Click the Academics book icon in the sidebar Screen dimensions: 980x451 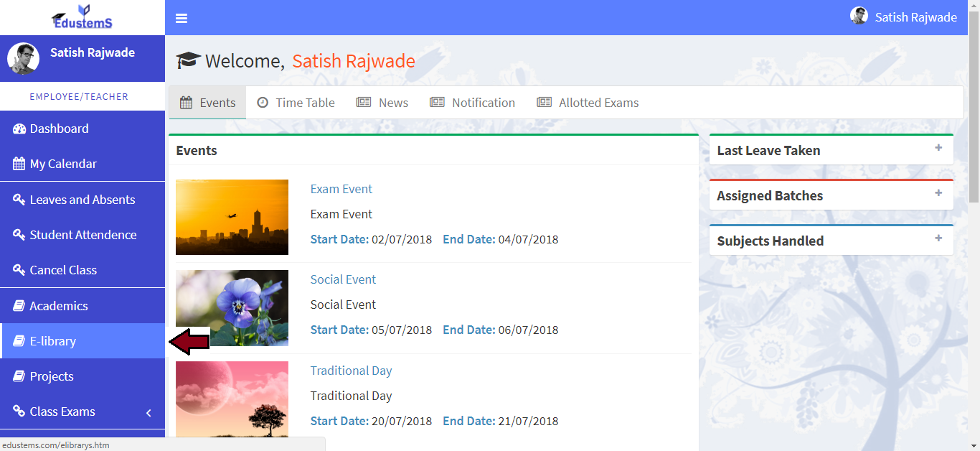point(19,306)
